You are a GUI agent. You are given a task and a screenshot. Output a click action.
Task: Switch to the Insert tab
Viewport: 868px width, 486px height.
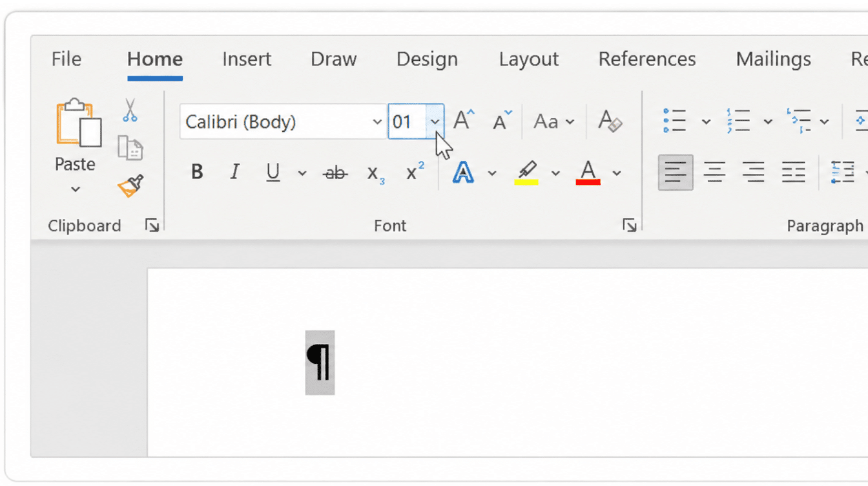coord(247,59)
